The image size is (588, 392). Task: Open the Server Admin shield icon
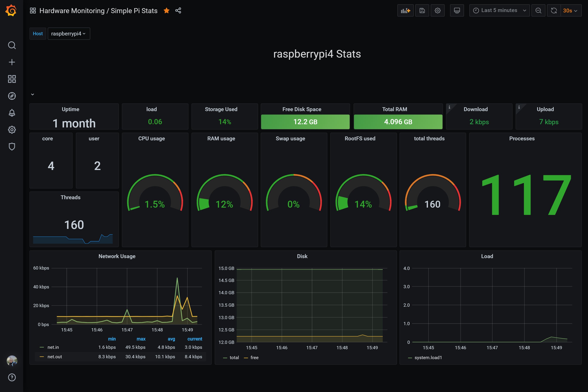coord(12,147)
